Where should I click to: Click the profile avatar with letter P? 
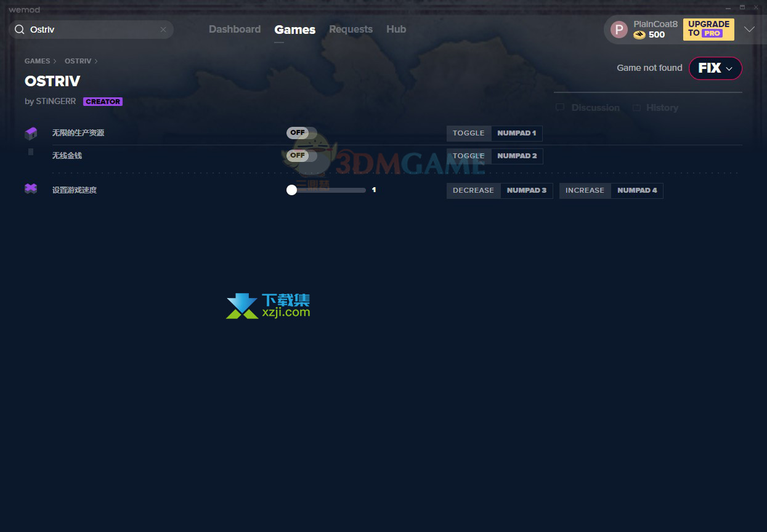tap(619, 30)
